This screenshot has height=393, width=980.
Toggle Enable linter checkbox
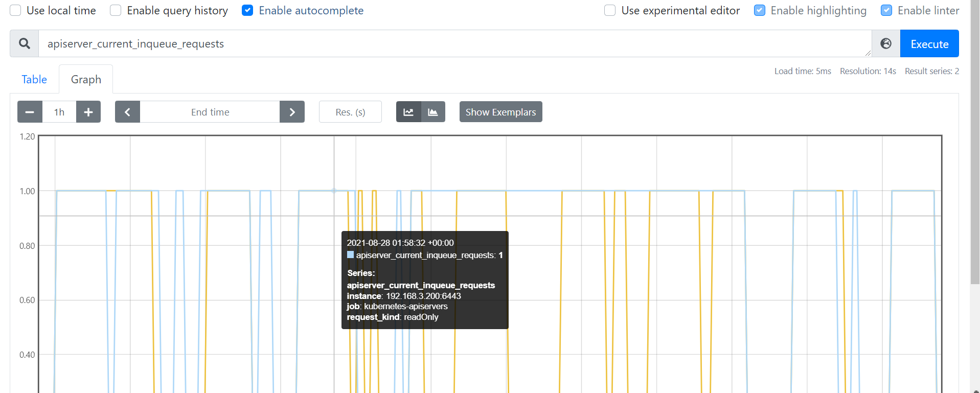[886, 10]
